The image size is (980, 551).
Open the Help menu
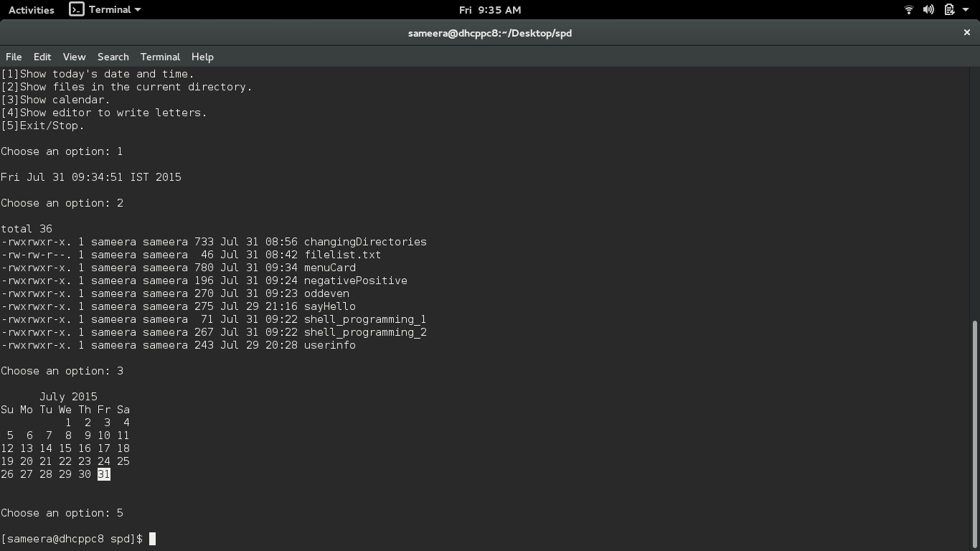202,57
